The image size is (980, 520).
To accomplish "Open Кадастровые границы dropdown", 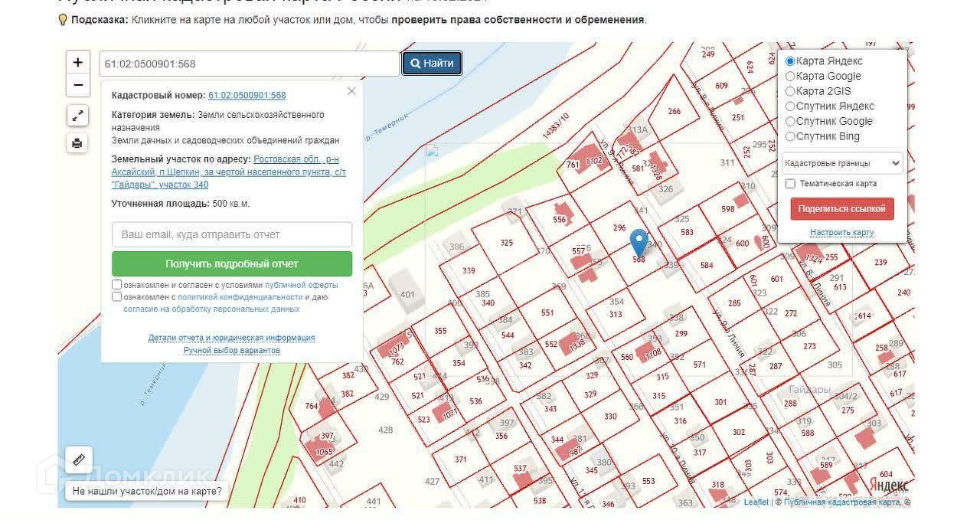I will click(842, 163).
